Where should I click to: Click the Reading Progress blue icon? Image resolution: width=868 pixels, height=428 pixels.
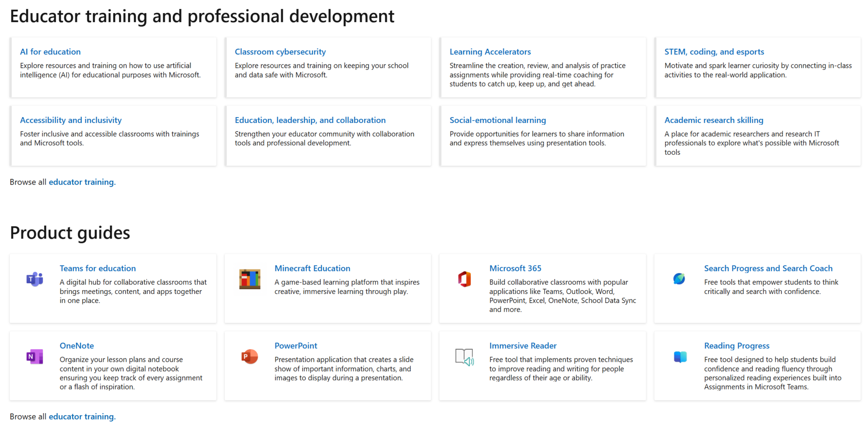(x=680, y=357)
